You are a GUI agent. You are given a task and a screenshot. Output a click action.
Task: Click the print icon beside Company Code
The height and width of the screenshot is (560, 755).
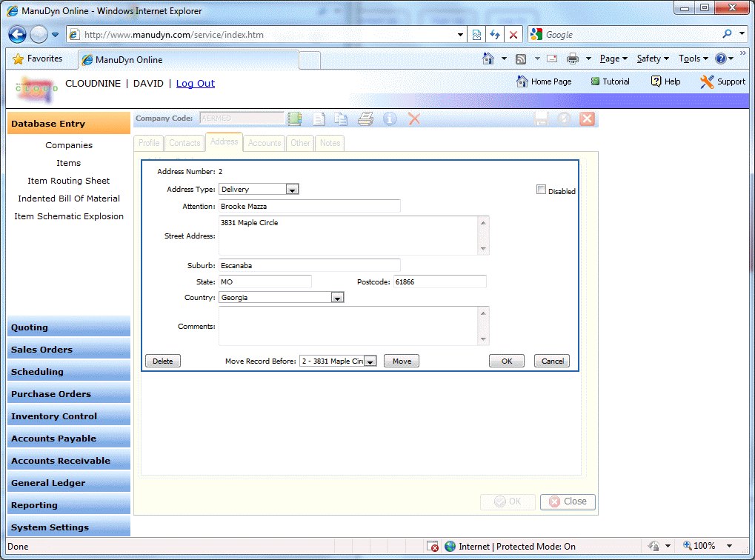coord(365,119)
